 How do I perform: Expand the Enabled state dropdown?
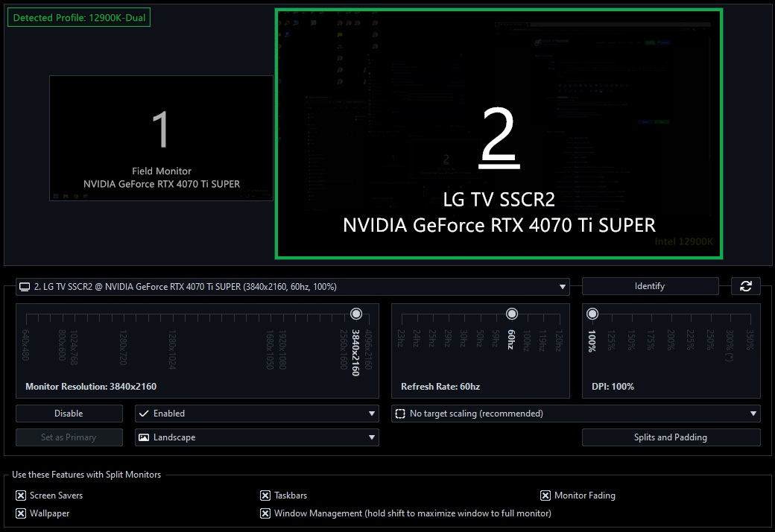(372, 414)
